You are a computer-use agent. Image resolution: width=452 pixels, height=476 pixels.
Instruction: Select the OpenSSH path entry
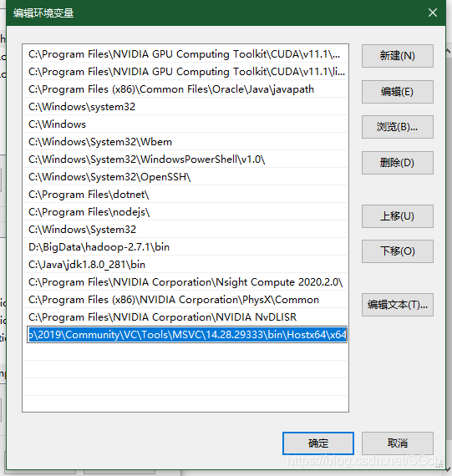click(185, 177)
